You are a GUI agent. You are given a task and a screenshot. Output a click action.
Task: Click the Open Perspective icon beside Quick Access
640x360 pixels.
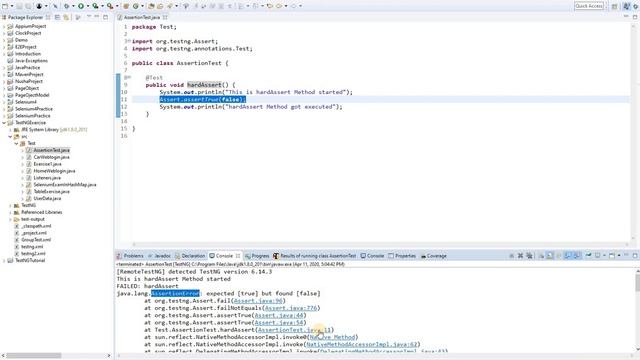pyautogui.click(x=615, y=6)
